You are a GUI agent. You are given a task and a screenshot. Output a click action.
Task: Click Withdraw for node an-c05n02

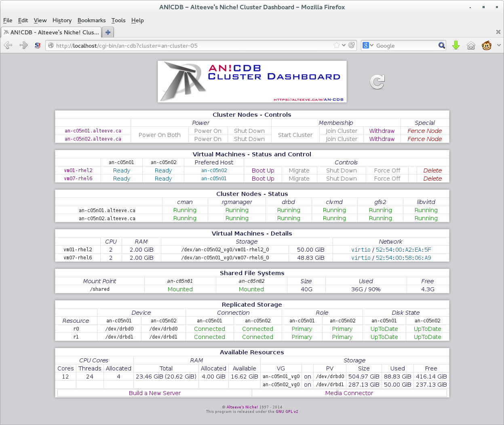click(382, 139)
